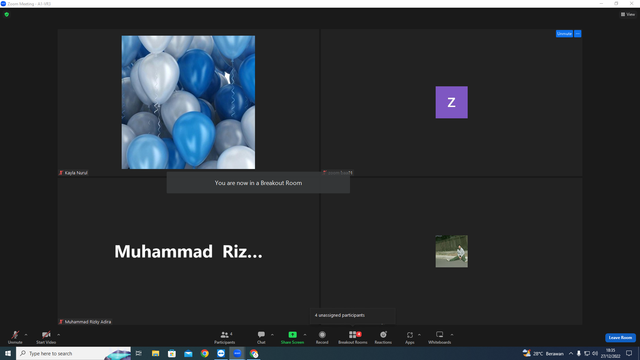This screenshot has height=360, width=640.
Task: Click the '4 unassigned participants' tooltip
Action: point(352,315)
